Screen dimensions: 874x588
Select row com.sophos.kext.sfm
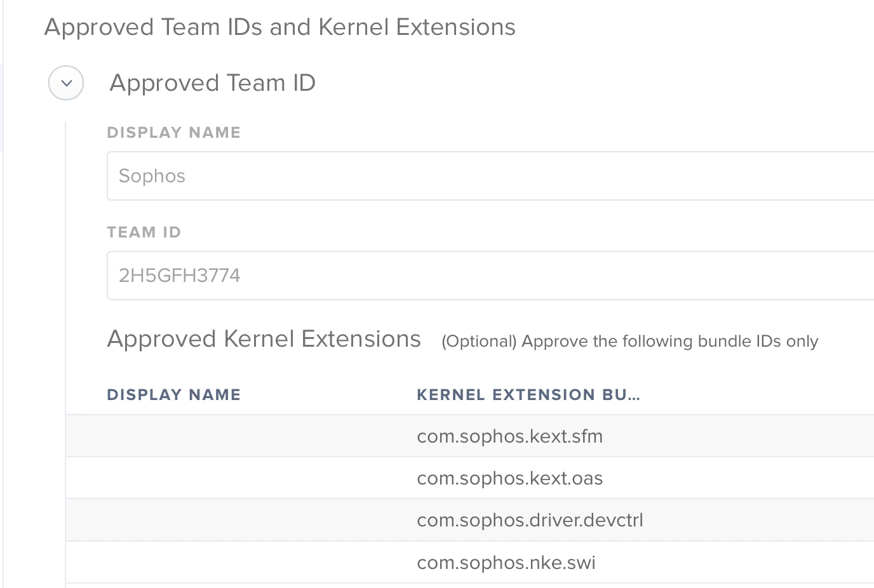point(470,436)
